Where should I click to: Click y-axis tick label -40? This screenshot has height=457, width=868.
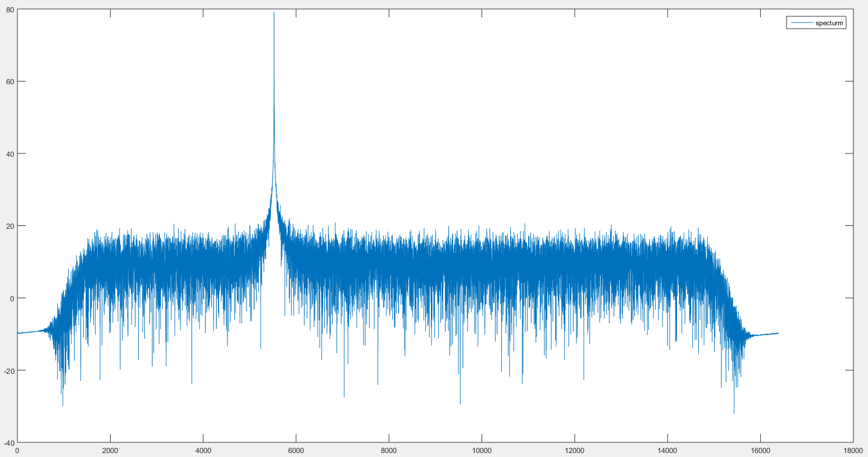pyautogui.click(x=9, y=442)
